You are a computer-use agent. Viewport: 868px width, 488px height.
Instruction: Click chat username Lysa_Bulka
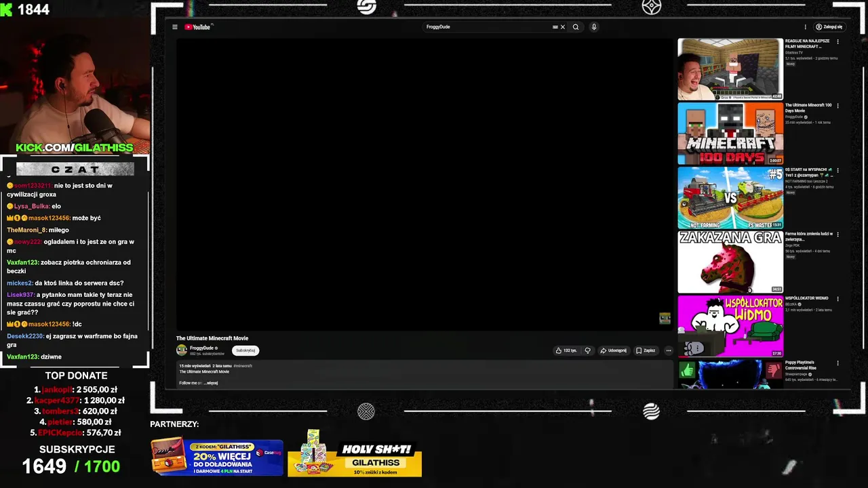coord(32,206)
